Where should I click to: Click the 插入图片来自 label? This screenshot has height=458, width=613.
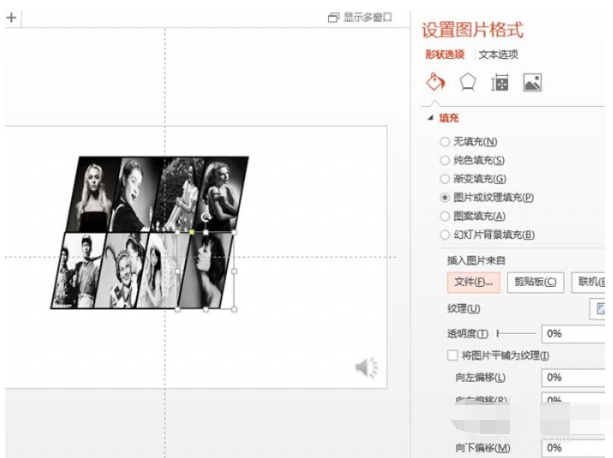[476, 261]
